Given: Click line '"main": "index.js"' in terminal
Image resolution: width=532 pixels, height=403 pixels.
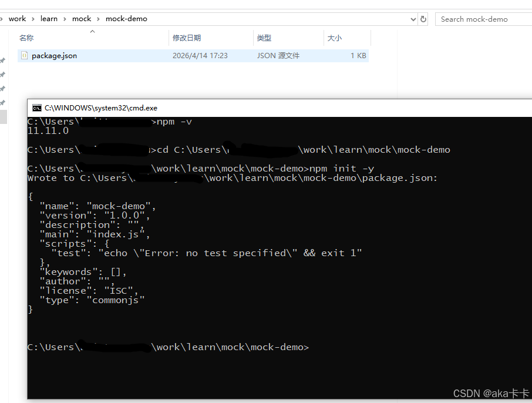Looking at the screenshot, I should click(95, 234).
